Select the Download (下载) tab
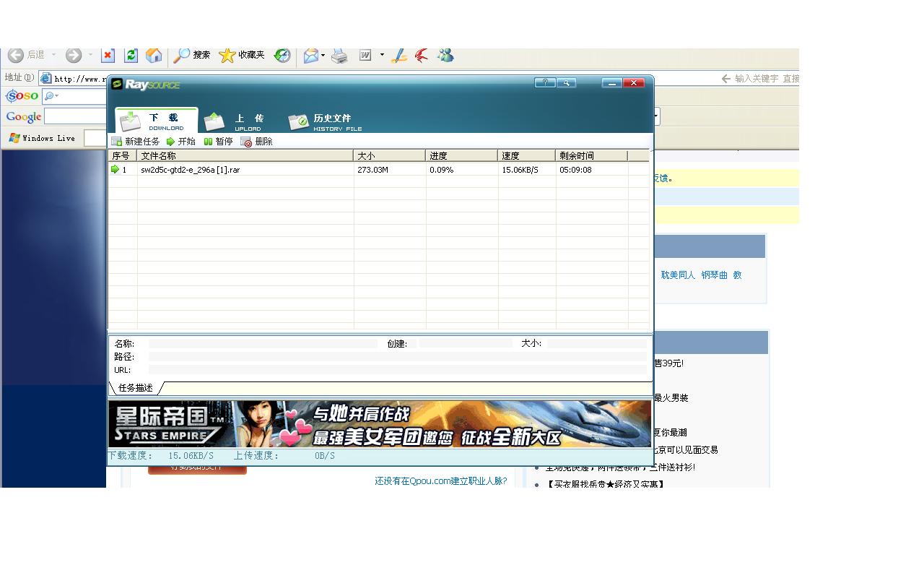The height and width of the screenshot is (578, 924). coord(156,121)
